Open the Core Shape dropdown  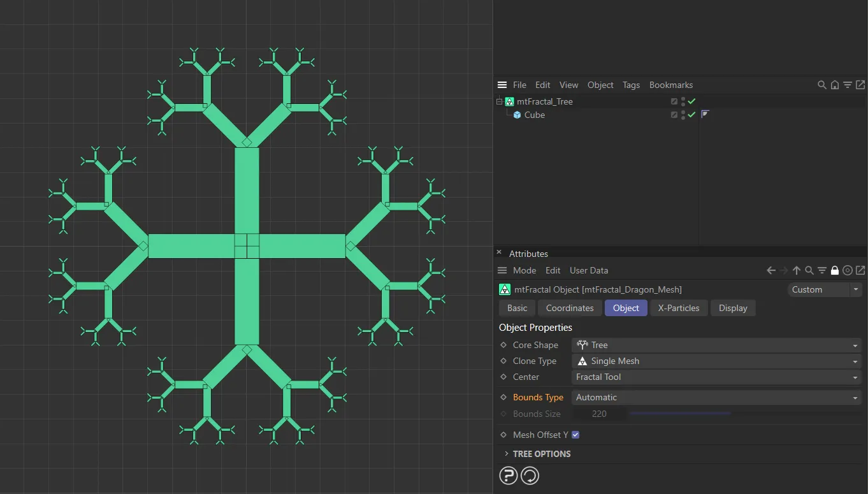(x=855, y=345)
